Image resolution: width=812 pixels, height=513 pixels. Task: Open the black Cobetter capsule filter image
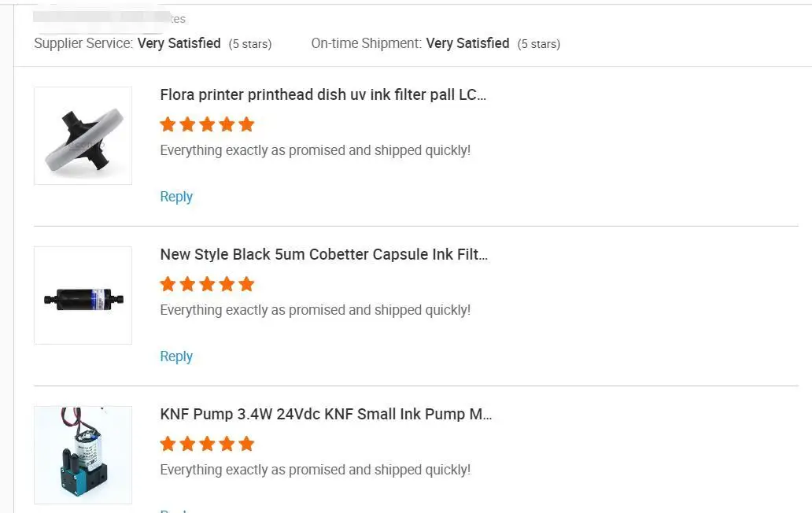[83, 296]
